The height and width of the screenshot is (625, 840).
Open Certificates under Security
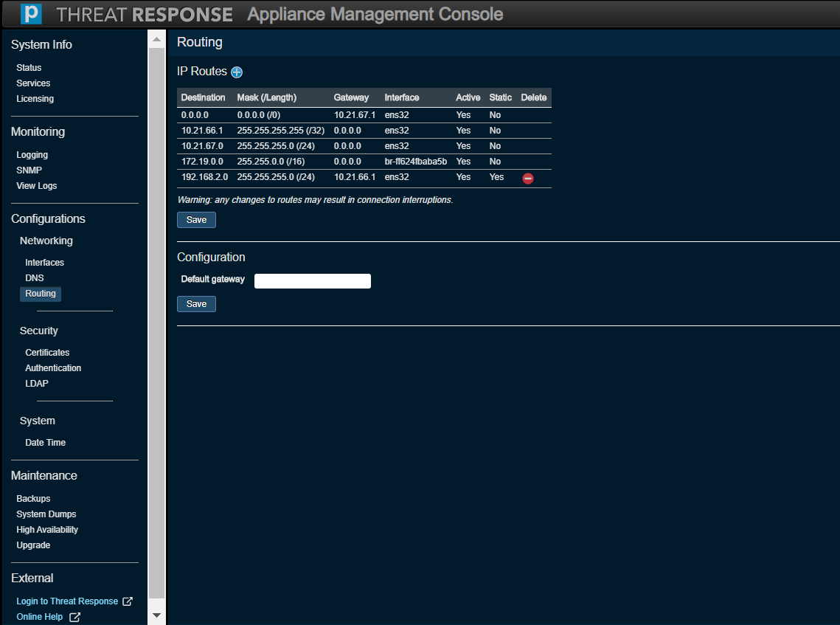pos(47,353)
